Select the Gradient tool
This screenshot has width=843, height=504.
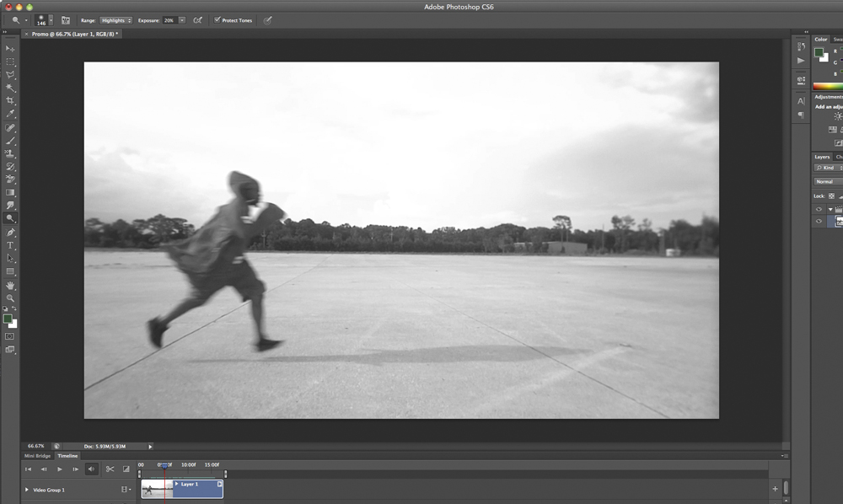point(10,192)
